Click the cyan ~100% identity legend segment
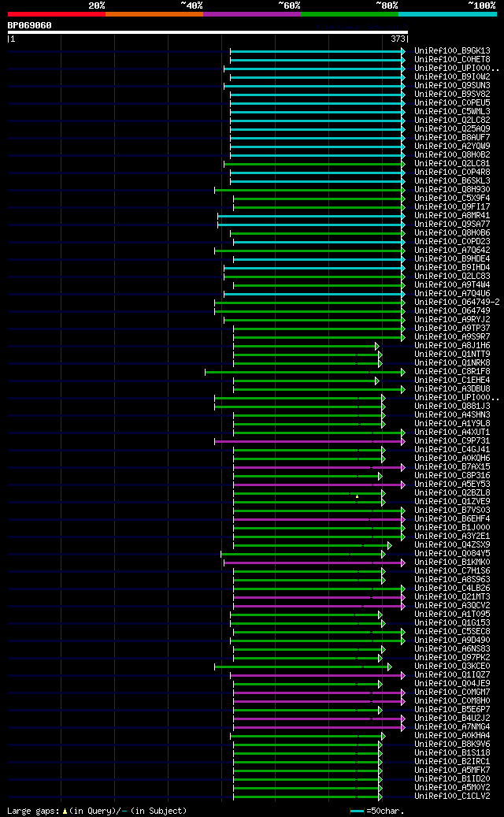The image size is (504, 817). (x=448, y=14)
